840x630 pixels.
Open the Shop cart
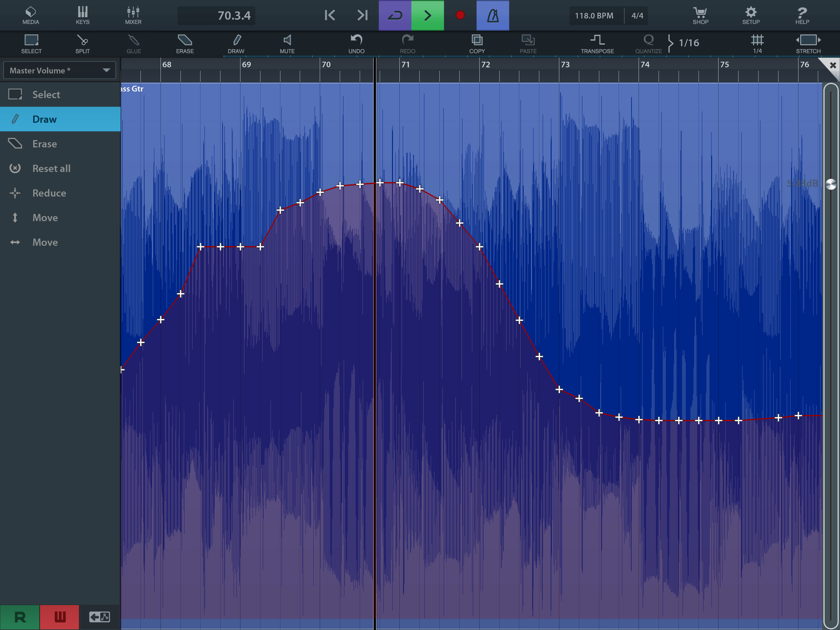point(700,15)
